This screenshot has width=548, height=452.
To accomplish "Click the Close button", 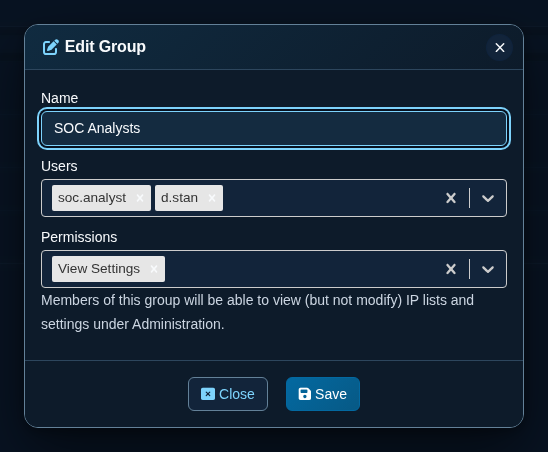I will pos(228,394).
